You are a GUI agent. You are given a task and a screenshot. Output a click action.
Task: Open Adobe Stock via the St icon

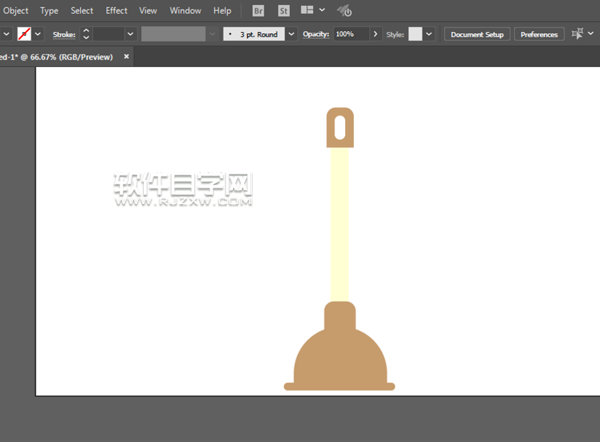pyautogui.click(x=283, y=10)
